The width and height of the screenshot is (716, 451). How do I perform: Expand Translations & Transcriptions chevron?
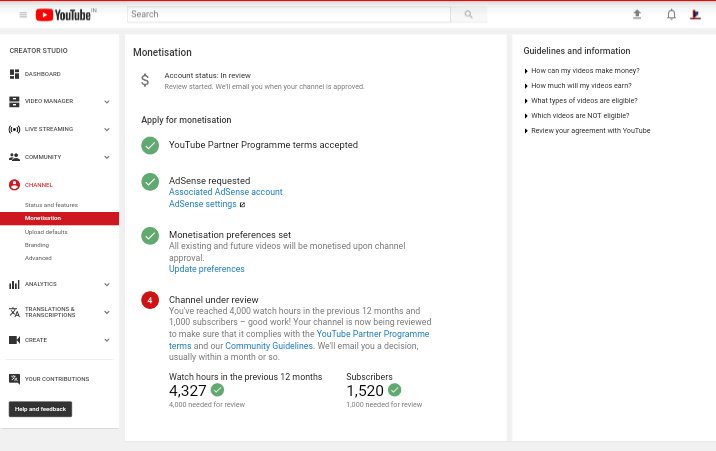tap(107, 313)
